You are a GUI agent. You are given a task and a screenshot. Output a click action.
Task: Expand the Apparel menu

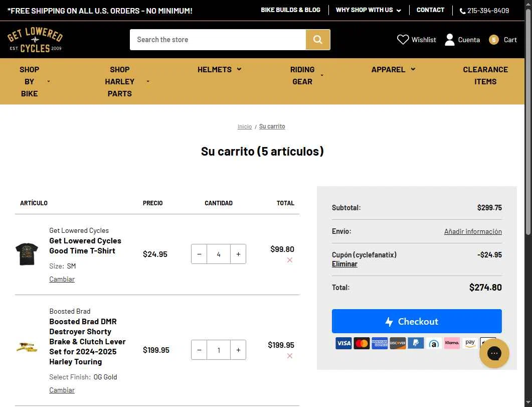pos(393,70)
